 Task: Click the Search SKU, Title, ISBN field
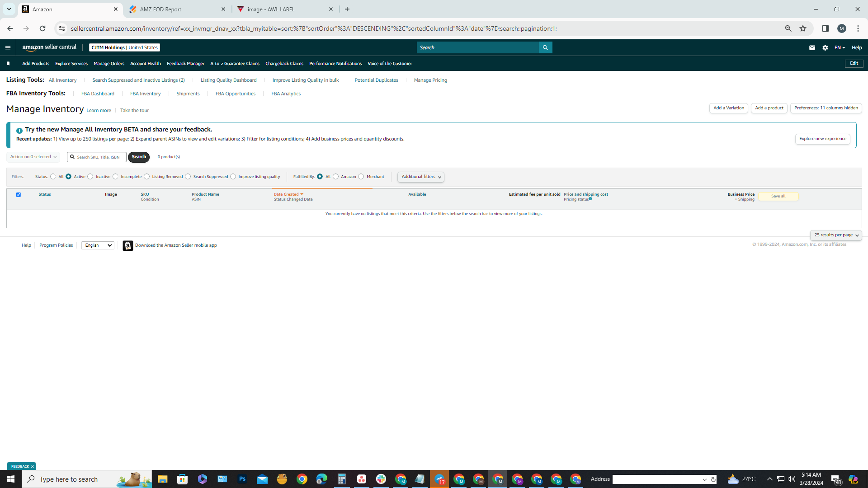(x=97, y=157)
